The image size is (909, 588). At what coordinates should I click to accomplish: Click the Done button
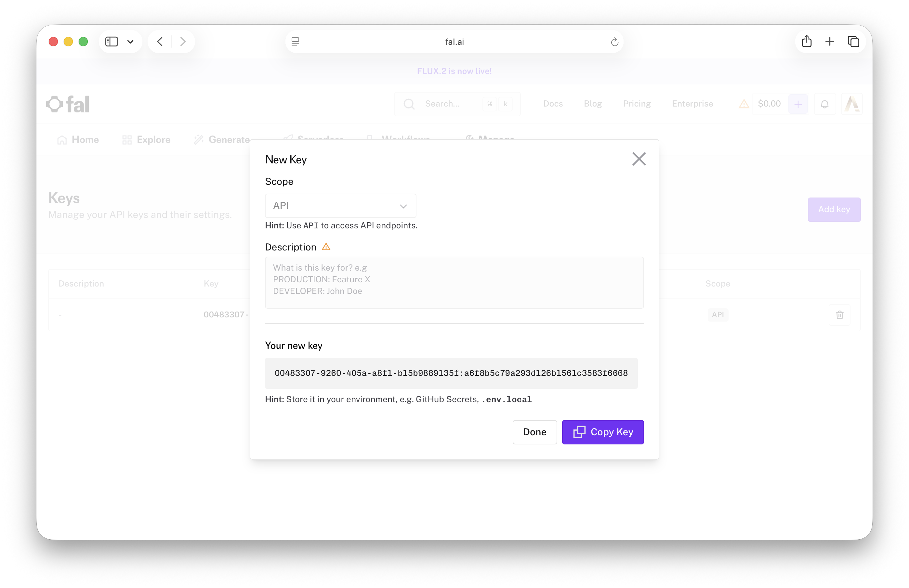click(534, 432)
